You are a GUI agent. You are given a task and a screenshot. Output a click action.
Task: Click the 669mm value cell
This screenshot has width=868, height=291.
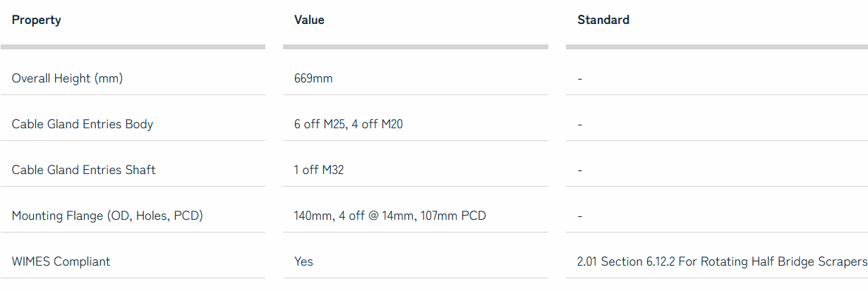[313, 78]
